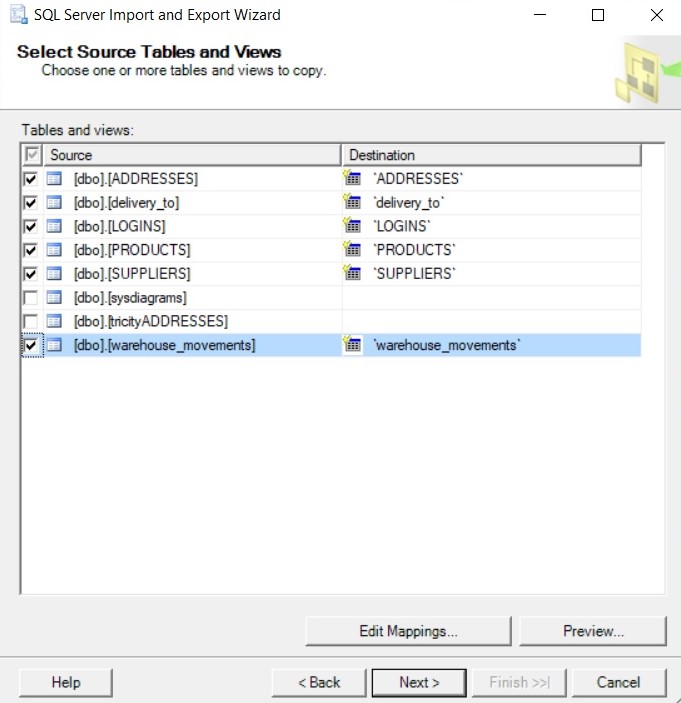Uncheck the [dbo].[SUPPLIERS] checkbox
The height and width of the screenshot is (703, 681).
31,273
